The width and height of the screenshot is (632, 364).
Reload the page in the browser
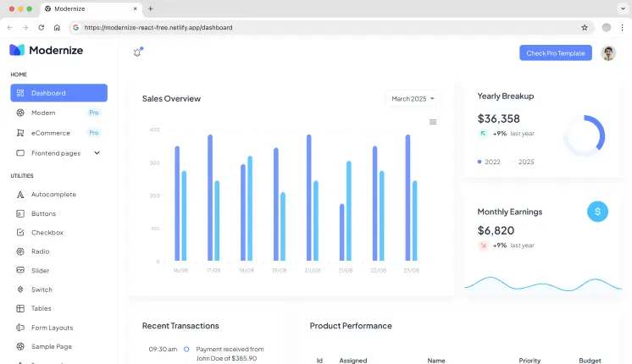42,27
